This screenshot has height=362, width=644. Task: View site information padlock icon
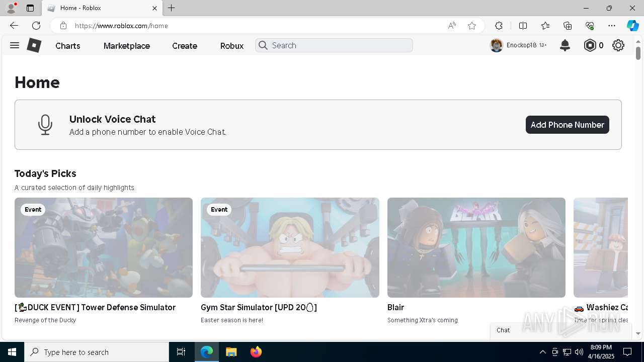63,26
